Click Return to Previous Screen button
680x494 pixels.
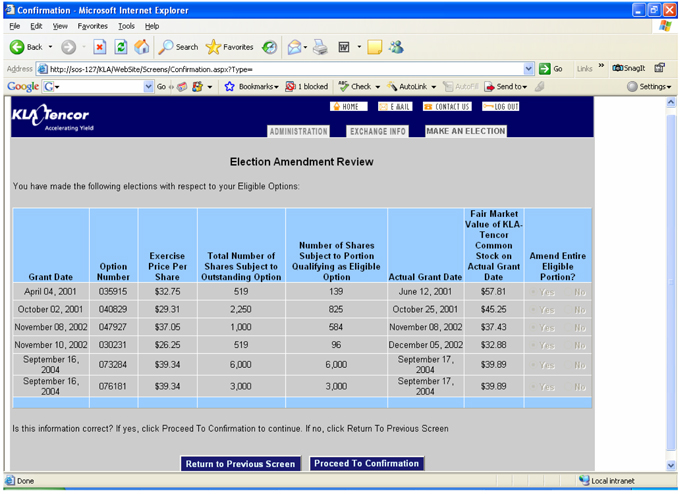pyautogui.click(x=240, y=464)
